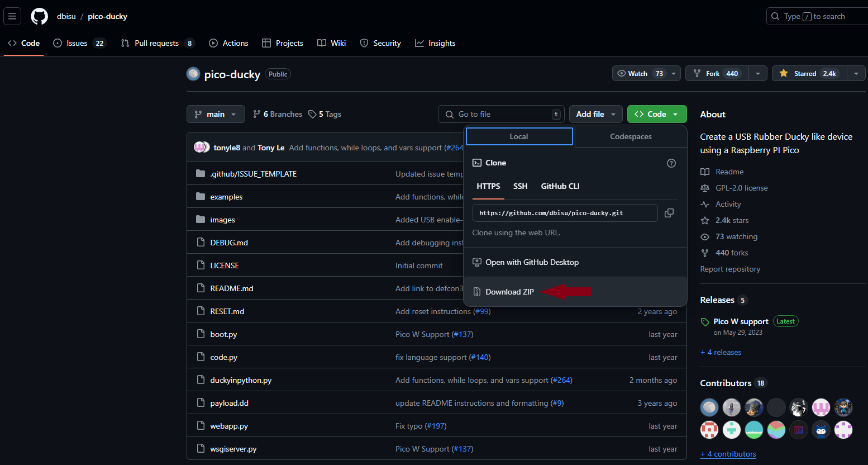Open the Wiki tab
Viewport: 868px width, 465px height.
pyautogui.click(x=332, y=43)
